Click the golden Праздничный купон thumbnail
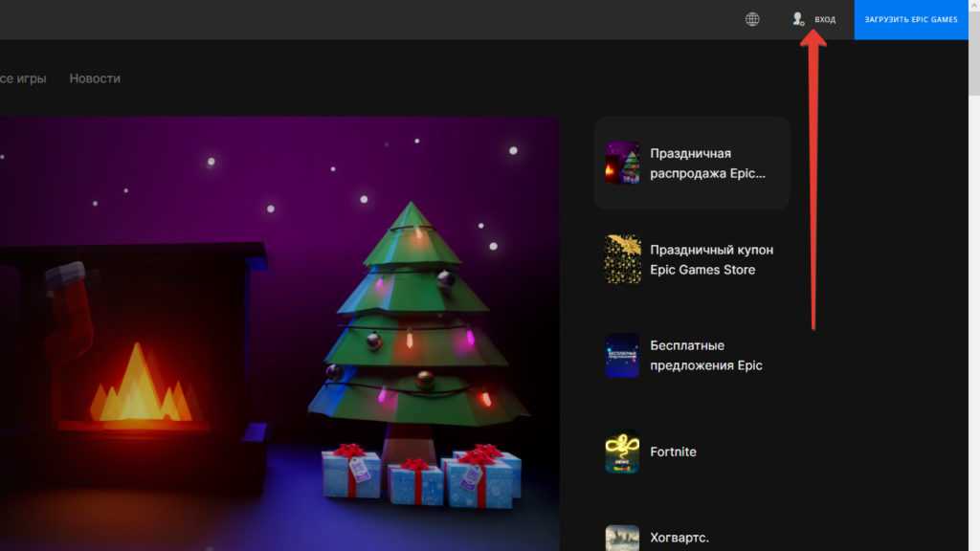 [x=622, y=259]
